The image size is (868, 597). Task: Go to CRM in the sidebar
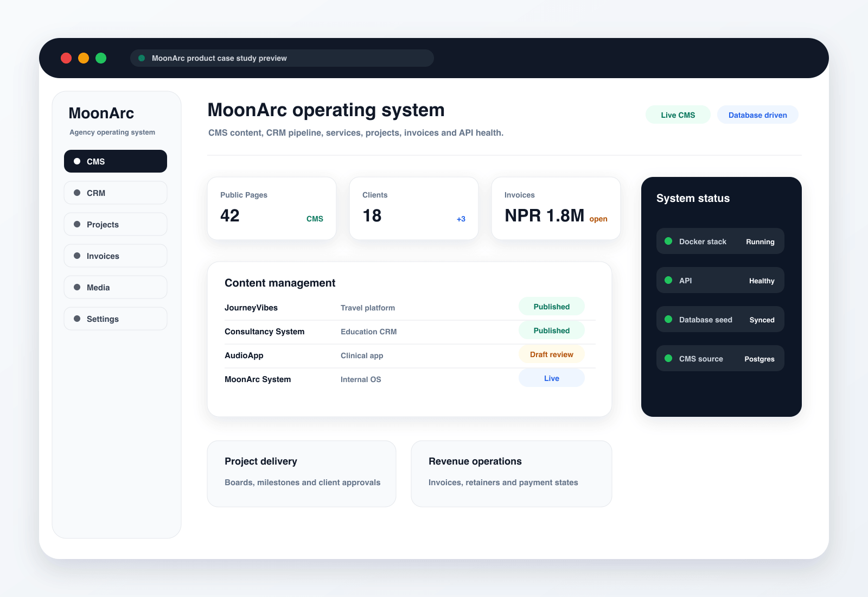pyautogui.click(x=116, y=193)
